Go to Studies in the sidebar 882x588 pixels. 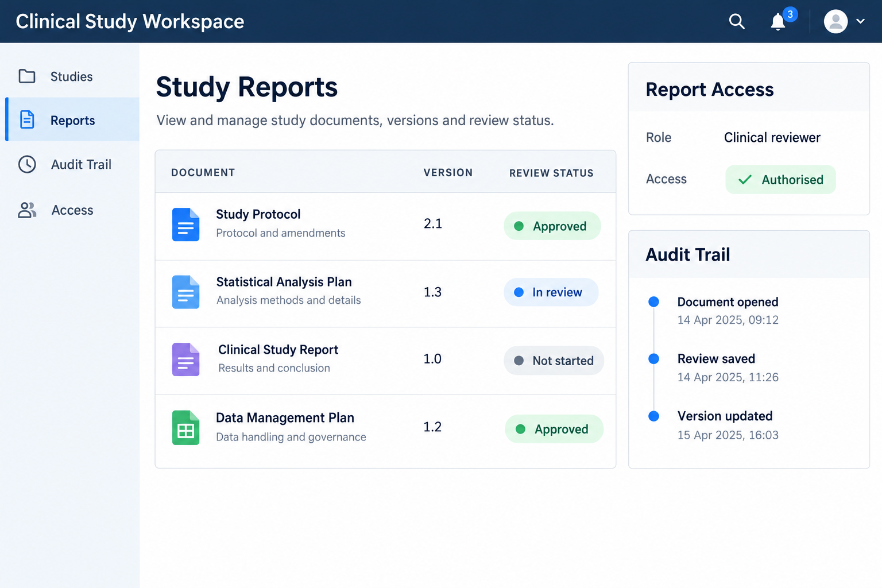click(x=72, y=76)
